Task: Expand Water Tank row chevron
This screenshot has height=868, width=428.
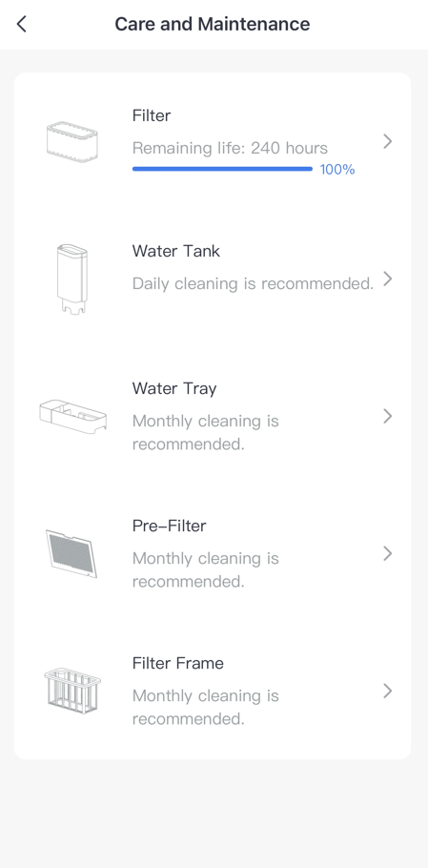Action: 388,279
